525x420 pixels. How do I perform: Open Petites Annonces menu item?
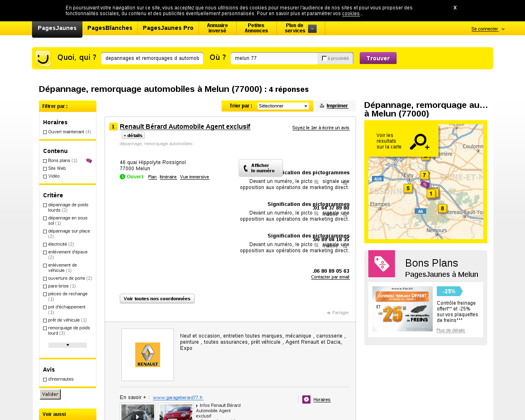(256, 28)
